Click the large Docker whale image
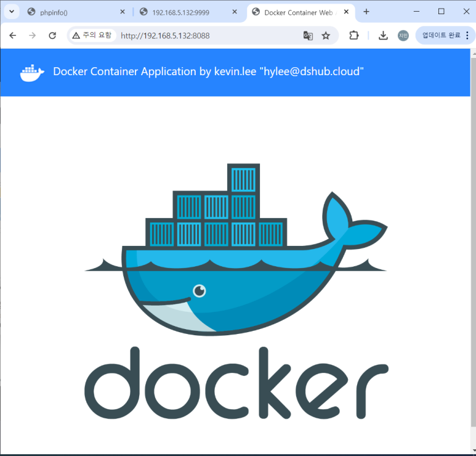 click(236, 291)
